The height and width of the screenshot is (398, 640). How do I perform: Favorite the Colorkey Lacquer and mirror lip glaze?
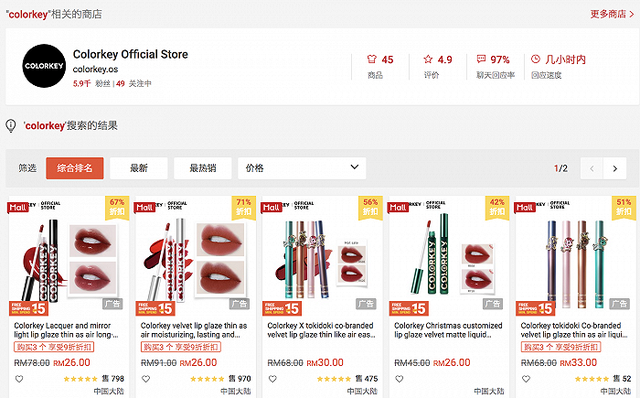click(x=19, y=379)
